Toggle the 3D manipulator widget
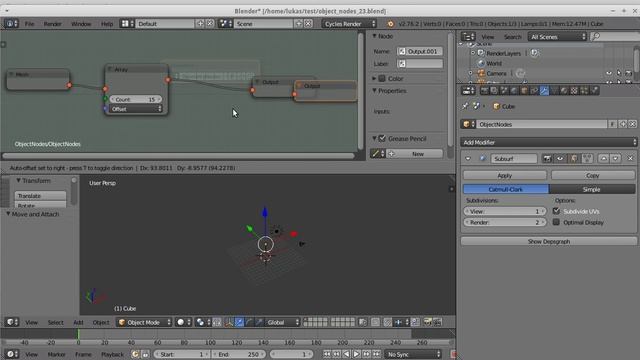 pos(229,322)
